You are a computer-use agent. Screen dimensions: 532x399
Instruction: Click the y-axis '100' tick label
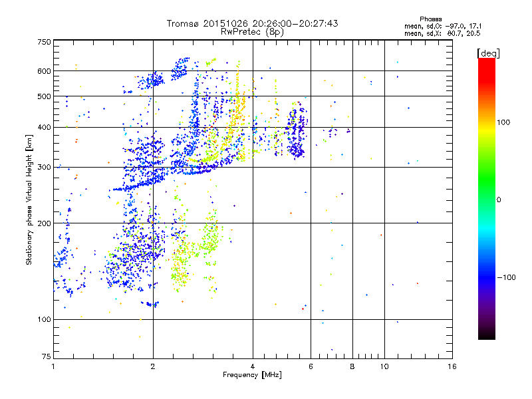[x=44, y=319]
